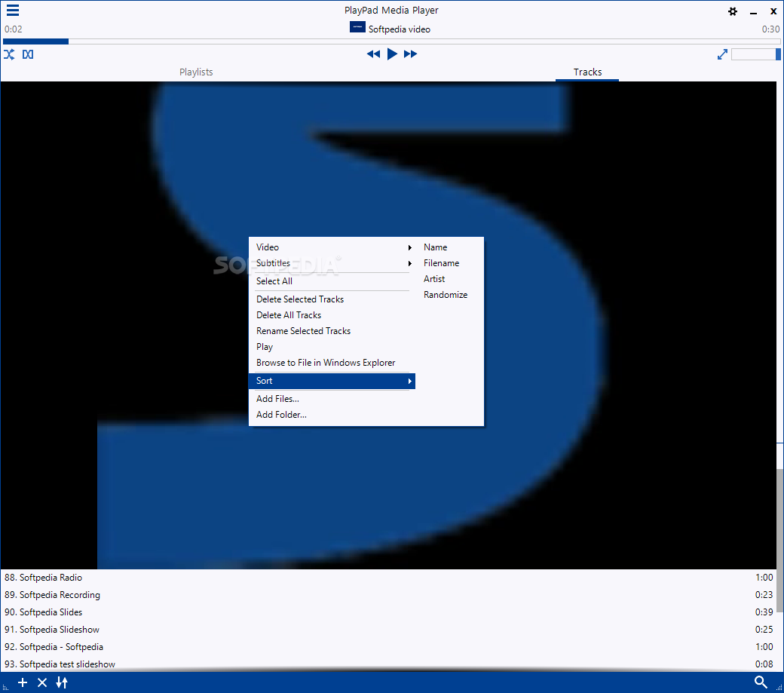Toggle repeat loop icon
The image size is (784, 693).
point(28,54)
